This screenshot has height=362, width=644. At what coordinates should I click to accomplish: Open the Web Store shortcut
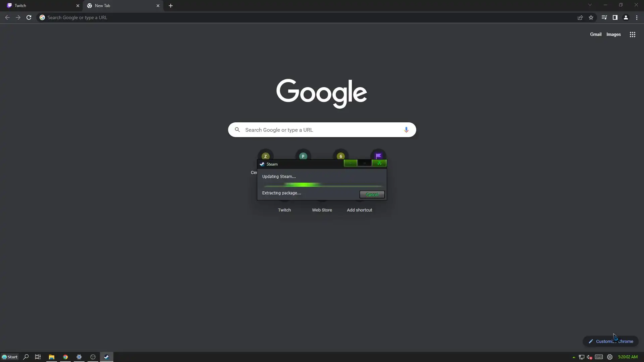[x=322, y=210]
